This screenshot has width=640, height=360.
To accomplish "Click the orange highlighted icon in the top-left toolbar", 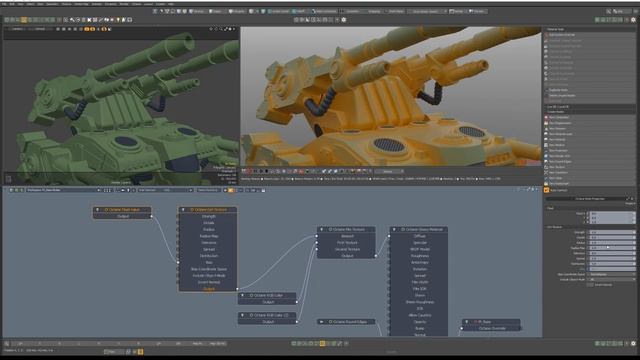I will pyautogui.click(x=24, y=20).
